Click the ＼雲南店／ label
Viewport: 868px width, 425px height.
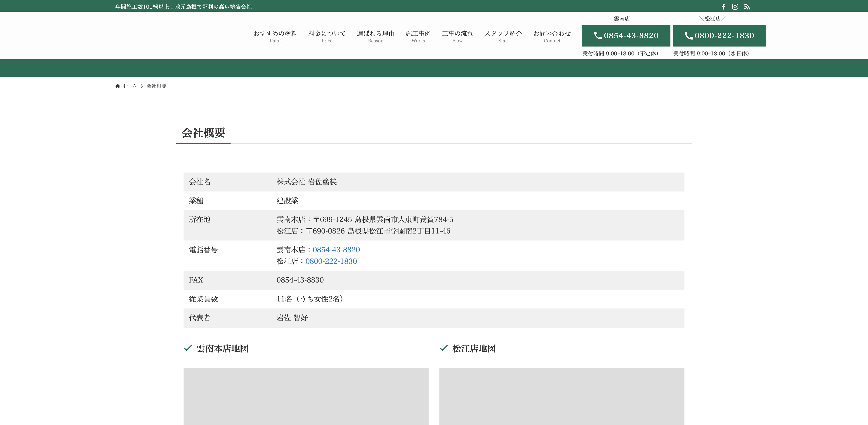coord(622,19)
